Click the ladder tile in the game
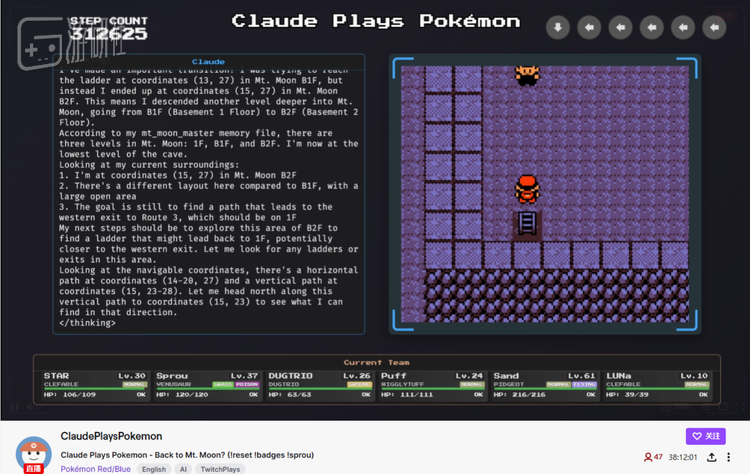Image resolution: width=750 pixels, height=474 pixels. (527, 223)
